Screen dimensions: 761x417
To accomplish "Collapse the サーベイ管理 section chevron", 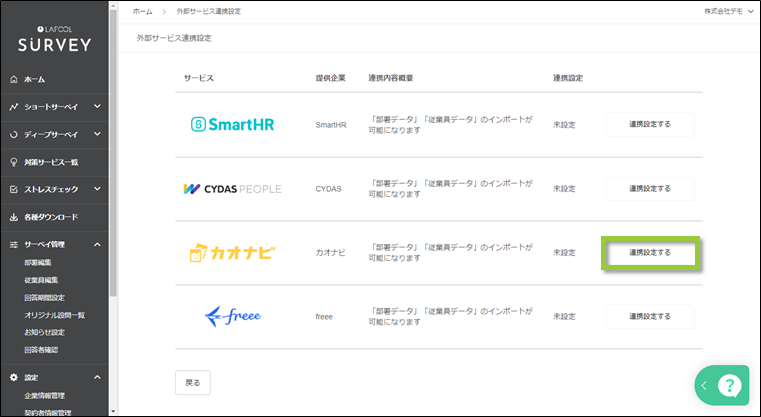I will point(97,244).
